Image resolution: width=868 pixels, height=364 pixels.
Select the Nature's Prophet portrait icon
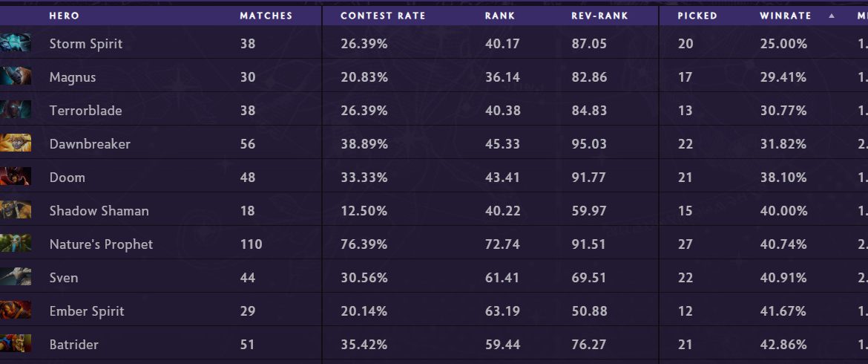tap(16, 244)
